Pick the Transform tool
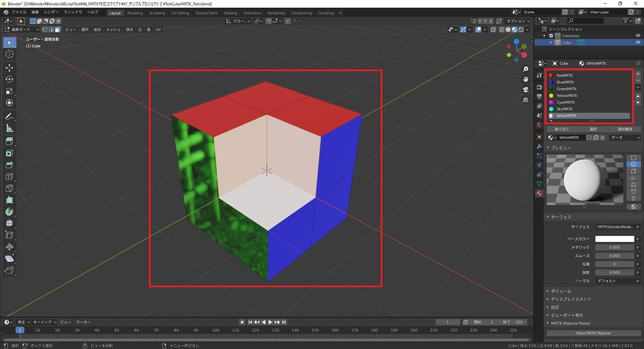The image size is (644, 349). click(9, 103)
